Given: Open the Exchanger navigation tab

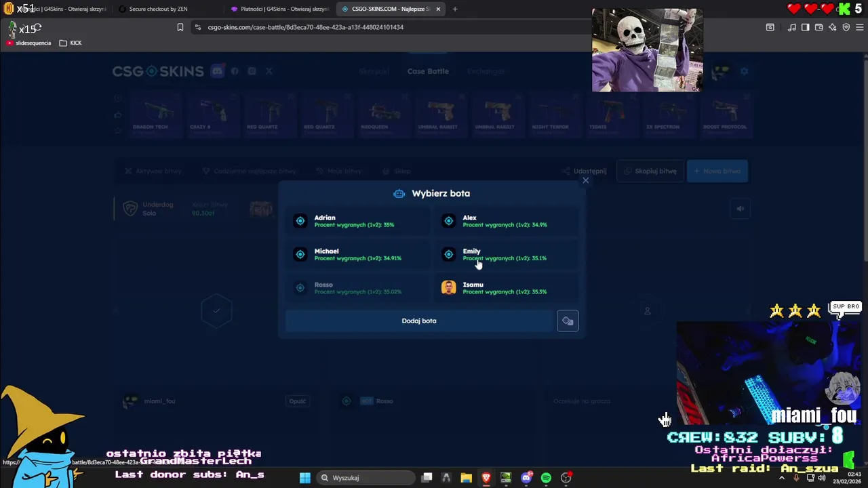Looking at the screenshot, I should [486, 71].
